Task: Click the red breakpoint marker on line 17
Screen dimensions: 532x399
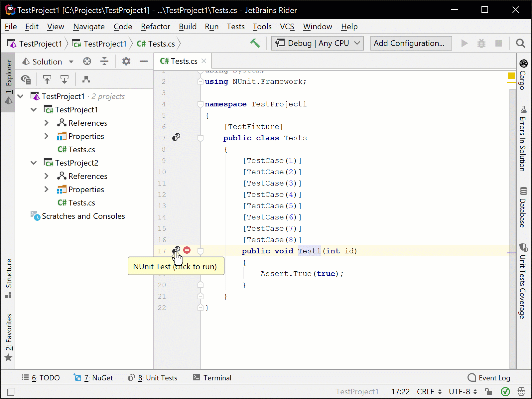Action: tap(187, 250)
